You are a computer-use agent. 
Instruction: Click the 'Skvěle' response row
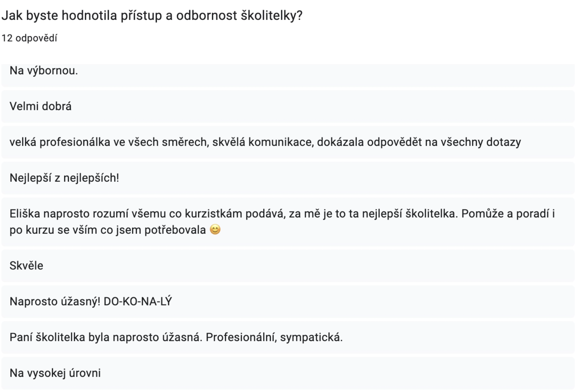tap(288, 266)
